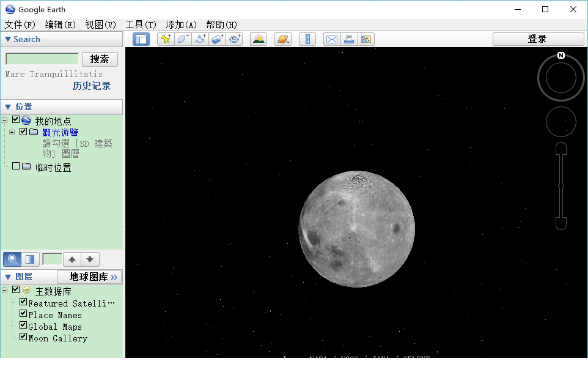Click the 登录 sign-in button

tap(538, 39)
